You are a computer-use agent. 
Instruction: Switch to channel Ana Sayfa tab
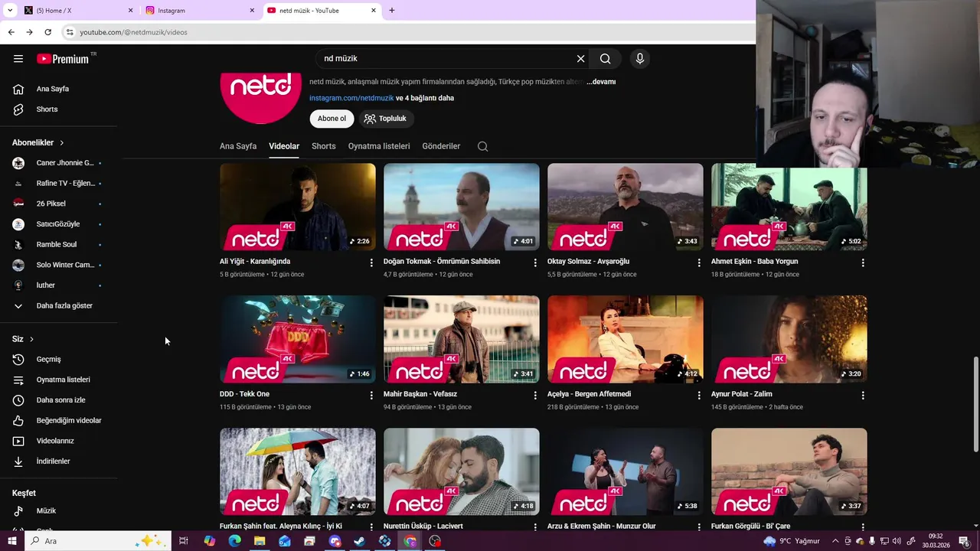[238, 146]
